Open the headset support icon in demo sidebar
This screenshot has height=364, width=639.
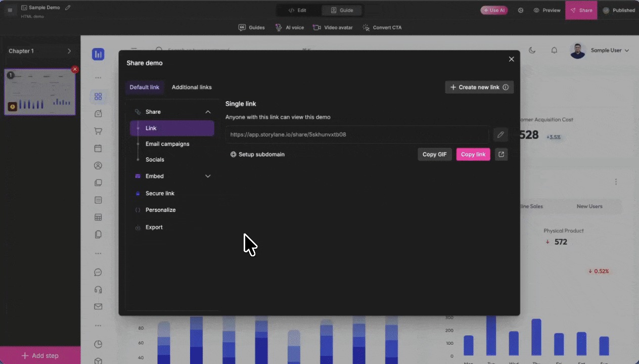98,289
